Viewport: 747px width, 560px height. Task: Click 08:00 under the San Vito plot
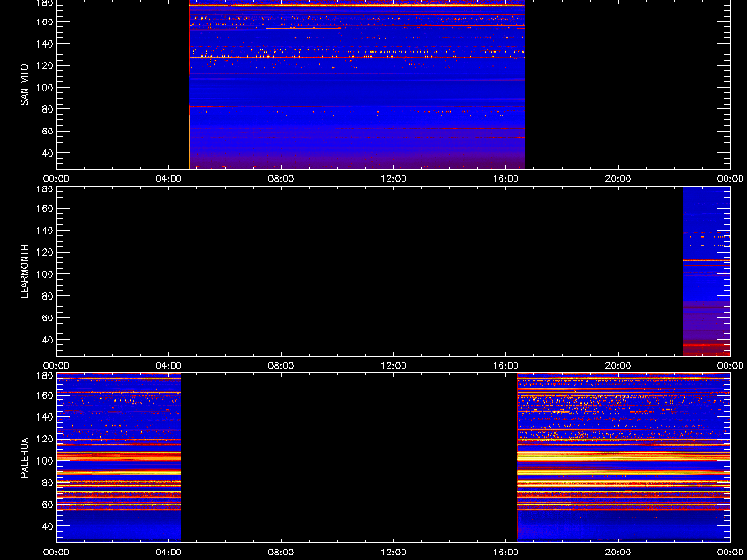click(281, 179)
